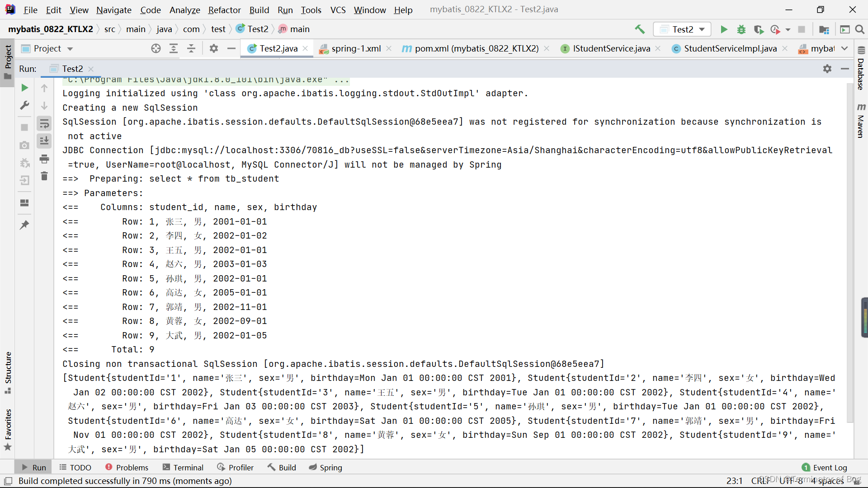Open the Refactor menu
The height and width of the screenshot is (488, 868).
pos(224,9)
